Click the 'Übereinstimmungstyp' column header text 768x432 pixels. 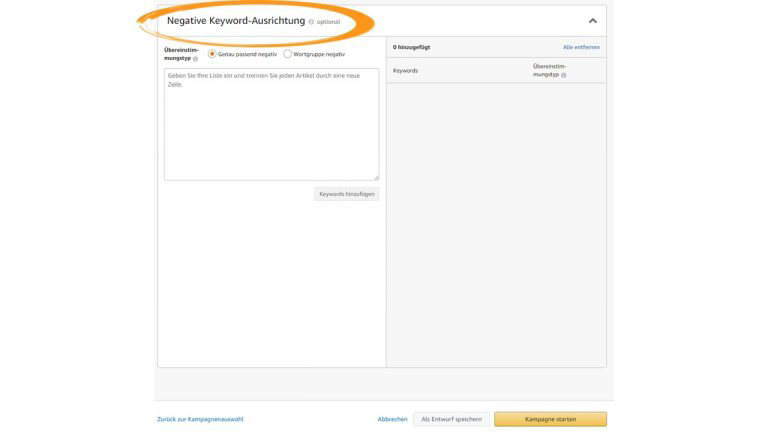[549, 67]
